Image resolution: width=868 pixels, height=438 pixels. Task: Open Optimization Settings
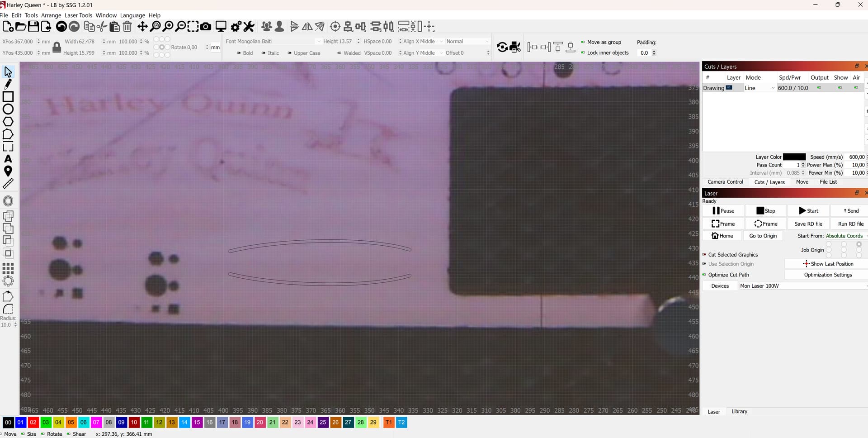click(x=828, y=275)
